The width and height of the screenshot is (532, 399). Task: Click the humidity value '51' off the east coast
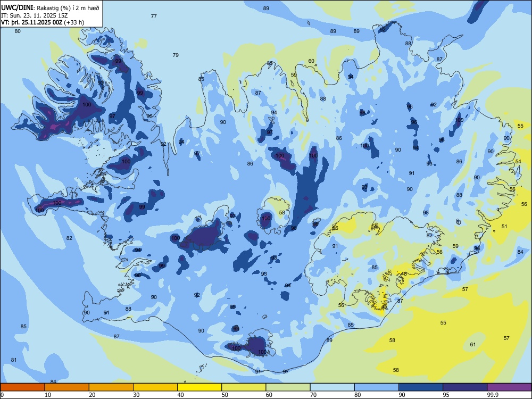(x=504, y=226)
